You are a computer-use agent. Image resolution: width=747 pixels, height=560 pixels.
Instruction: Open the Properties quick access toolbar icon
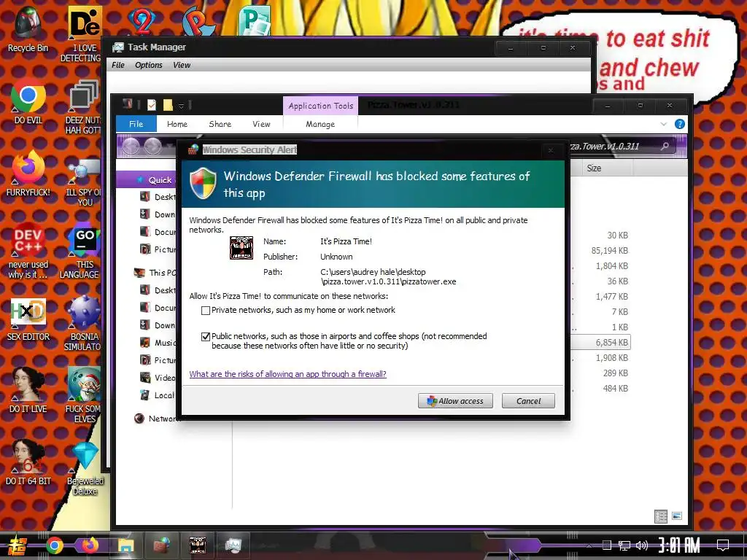(x=152, y=105)
